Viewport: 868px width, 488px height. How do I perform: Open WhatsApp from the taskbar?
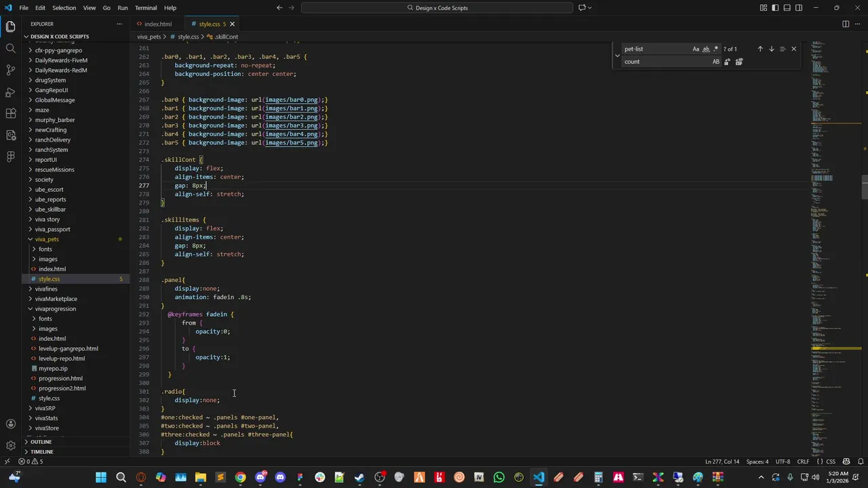(x=499, y=477)
